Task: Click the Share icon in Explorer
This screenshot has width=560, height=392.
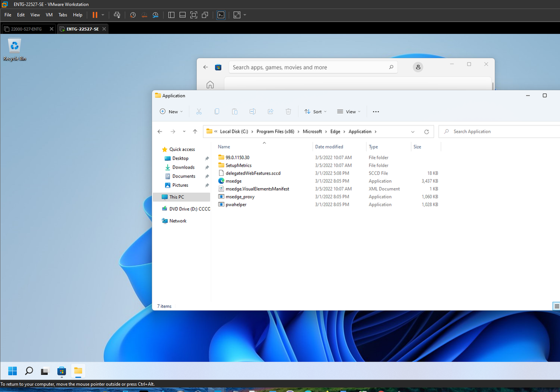Action: [270, 112]
